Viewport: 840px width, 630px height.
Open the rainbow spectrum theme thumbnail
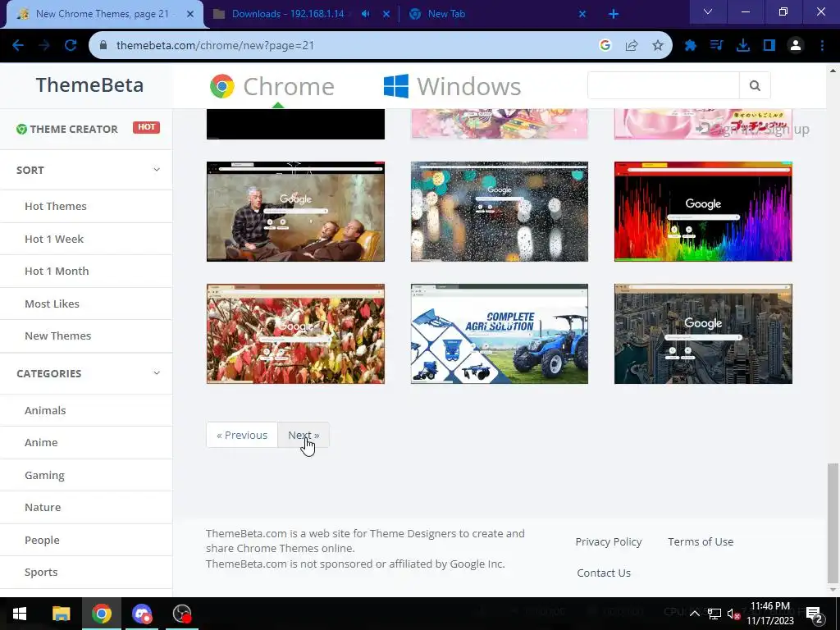tap(703, 212)
